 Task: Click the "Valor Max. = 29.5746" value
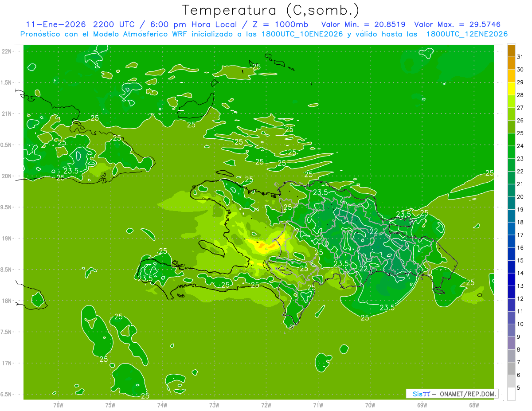pyautogui.click(x=457, y=24)
